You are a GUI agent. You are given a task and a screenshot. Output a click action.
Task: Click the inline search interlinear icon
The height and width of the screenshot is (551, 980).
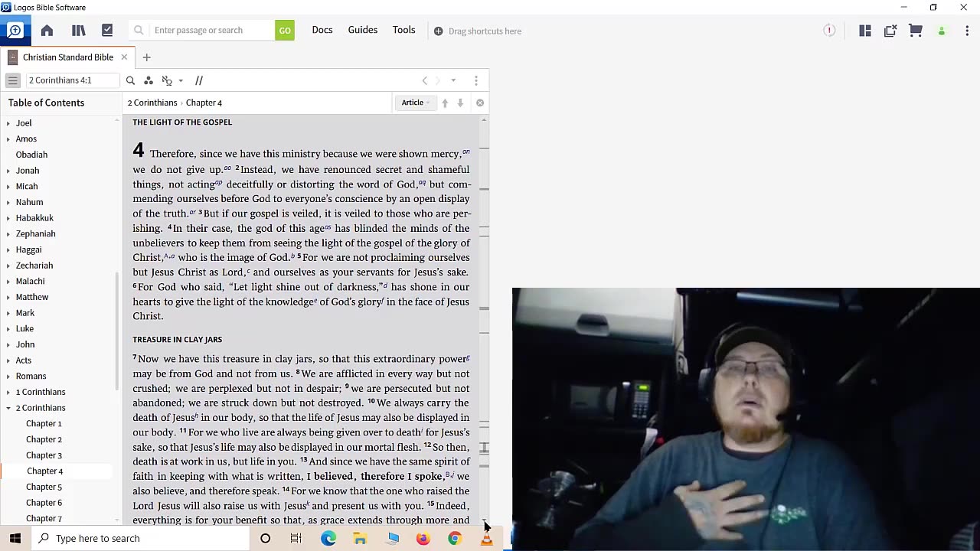(x=167, y=80)
